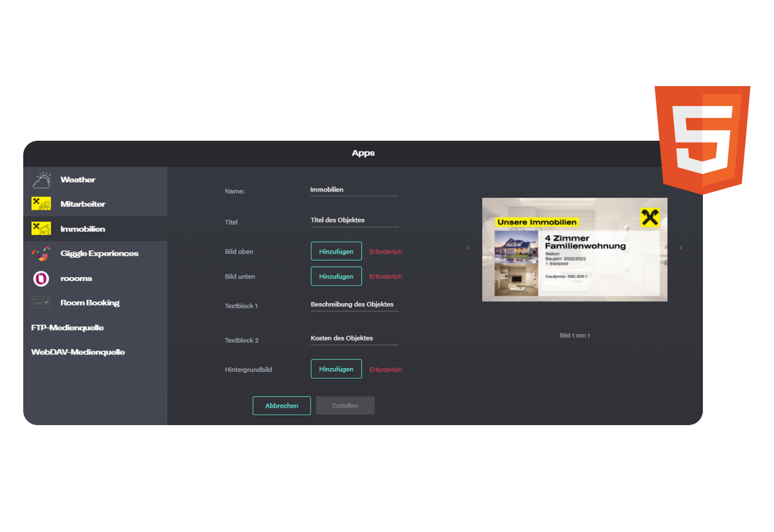The image size is (774, 532).
Task: Focus the Titel des Objektes field
Action: point(354,221)
